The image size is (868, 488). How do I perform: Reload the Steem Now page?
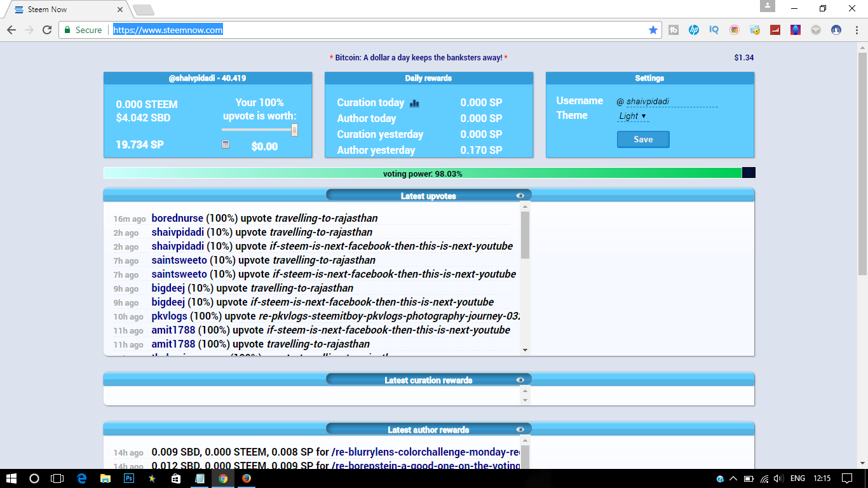[47, 30]
